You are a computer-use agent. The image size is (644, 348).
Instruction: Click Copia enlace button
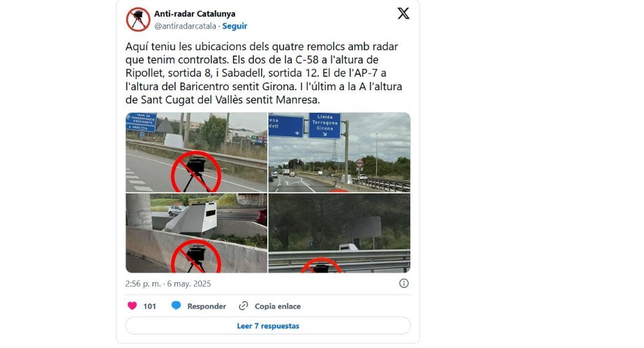coord(278,306)
